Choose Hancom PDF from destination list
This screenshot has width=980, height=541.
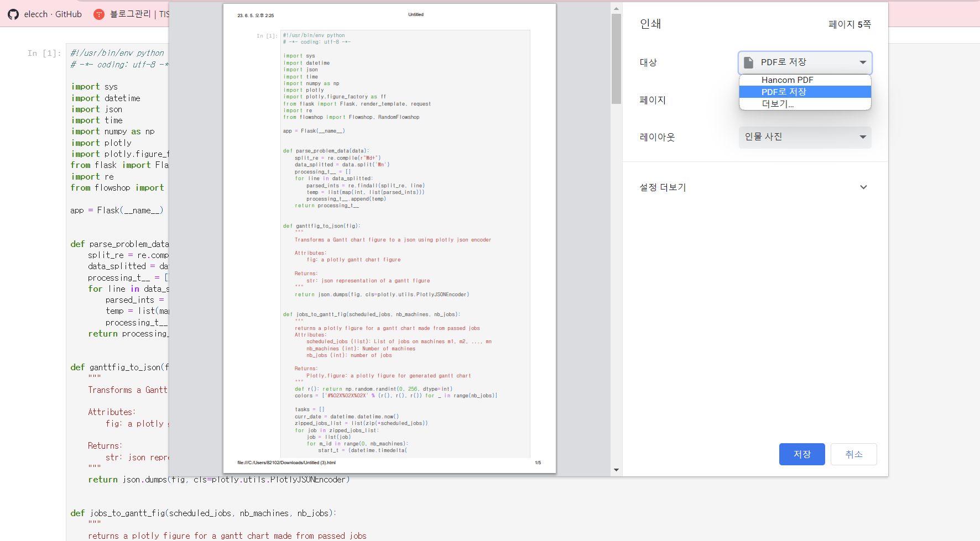click(x=805, y=80)
